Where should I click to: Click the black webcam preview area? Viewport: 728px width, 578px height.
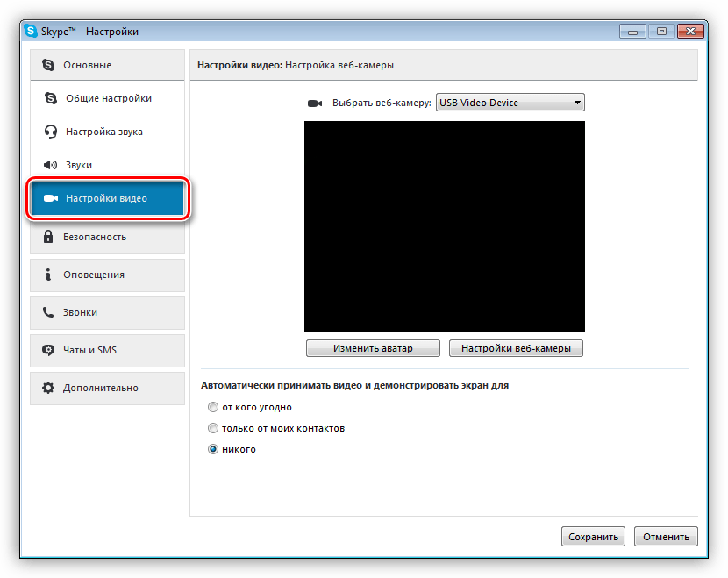point(444,226)
